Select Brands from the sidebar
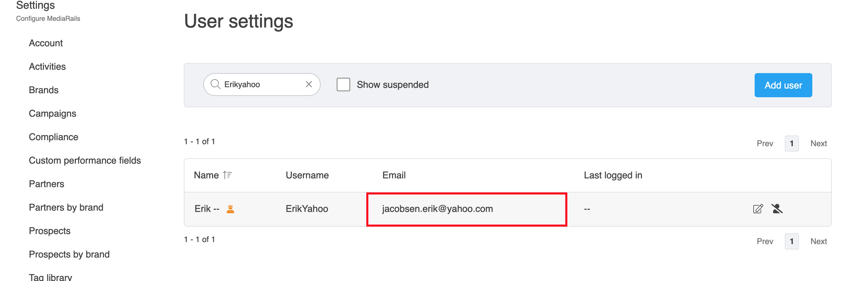Screen dimensions: 868x281 [x=44, y=90]
